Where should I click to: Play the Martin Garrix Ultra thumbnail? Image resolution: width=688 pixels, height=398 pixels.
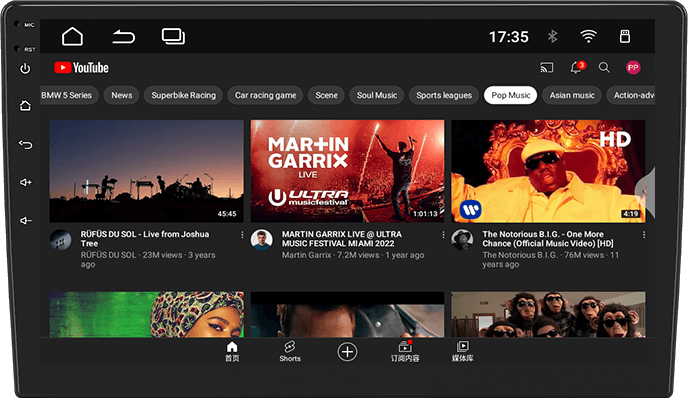click(x=348, y=171)
